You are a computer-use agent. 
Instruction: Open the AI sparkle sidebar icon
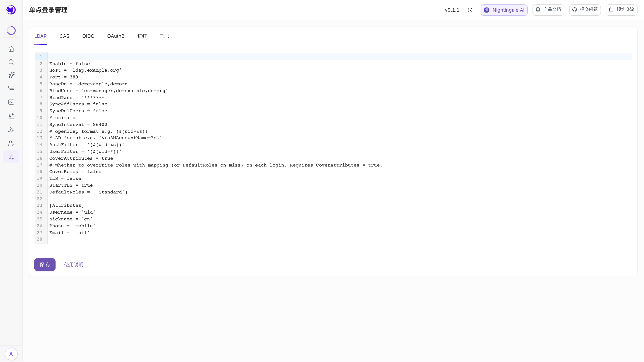click(x=11, y=75)
